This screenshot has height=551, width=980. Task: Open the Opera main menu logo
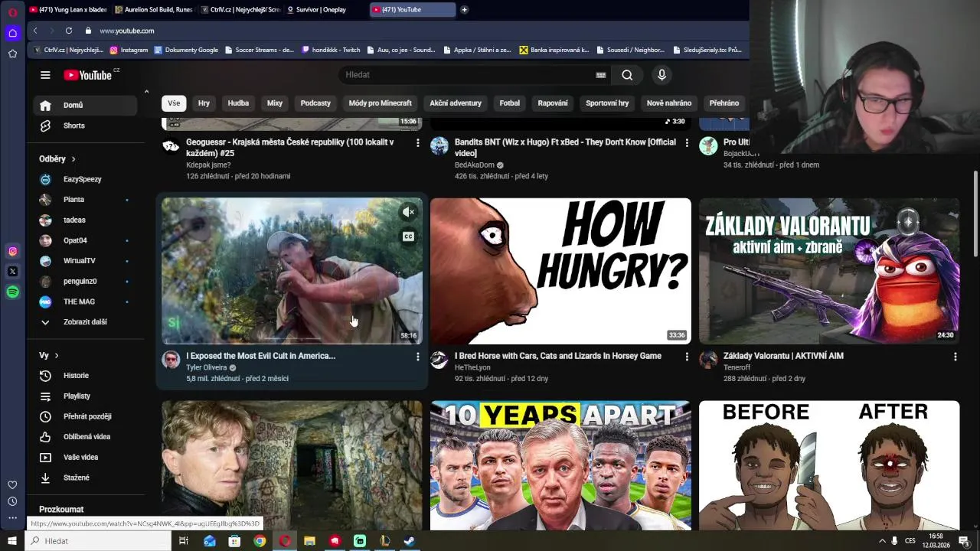(12, 12)
